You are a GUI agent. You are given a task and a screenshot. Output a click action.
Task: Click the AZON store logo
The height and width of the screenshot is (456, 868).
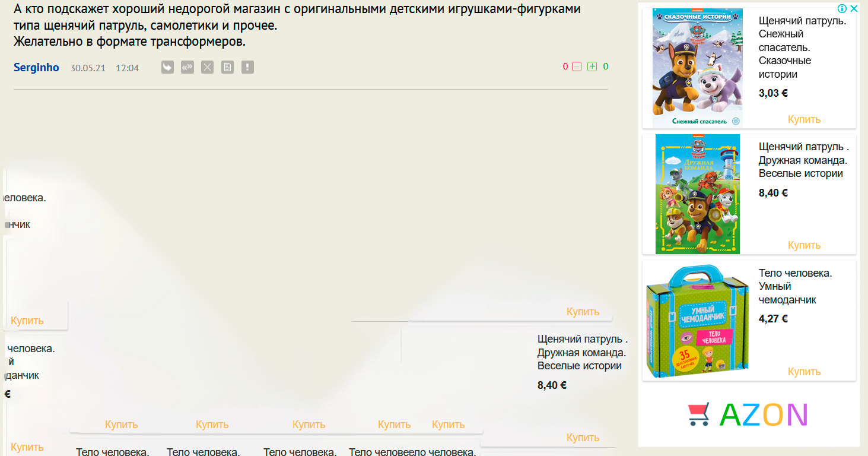749,414
